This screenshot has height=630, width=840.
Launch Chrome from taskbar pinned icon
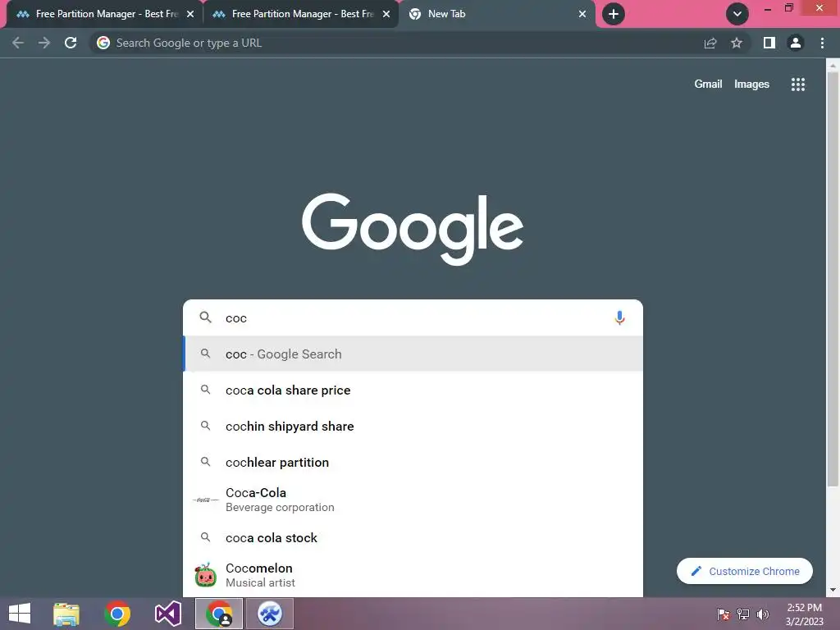click(117, 614)
